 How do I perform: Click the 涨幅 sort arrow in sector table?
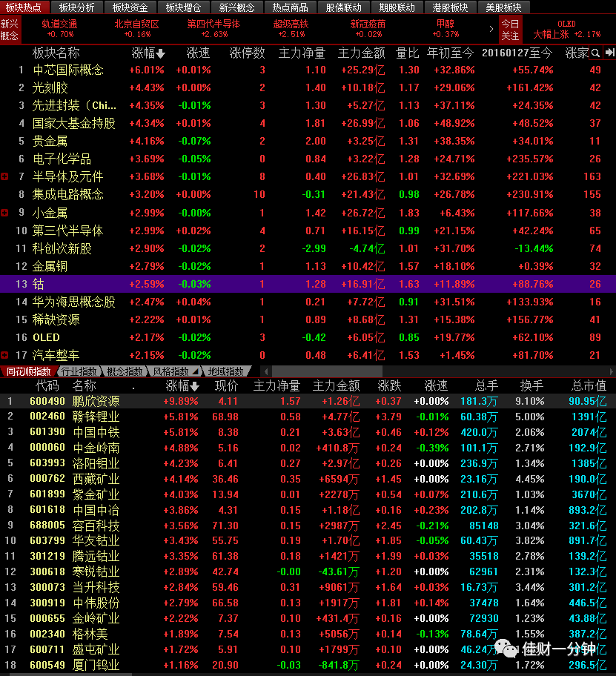coord(161,53)
